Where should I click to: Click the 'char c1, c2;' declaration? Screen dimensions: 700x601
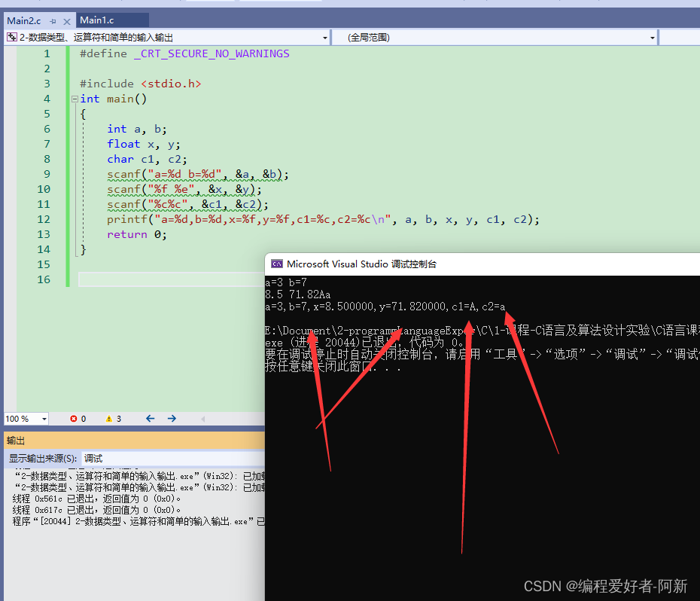coord(147,159)
